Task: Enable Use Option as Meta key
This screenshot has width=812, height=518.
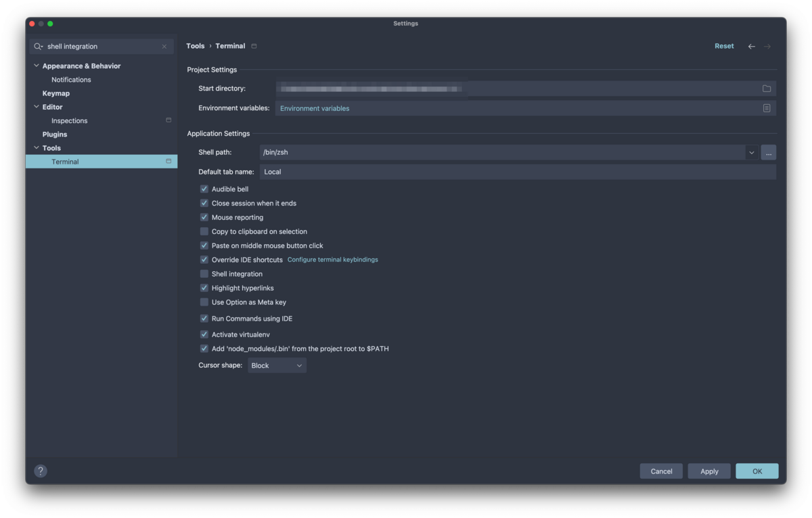Action: 204,302
